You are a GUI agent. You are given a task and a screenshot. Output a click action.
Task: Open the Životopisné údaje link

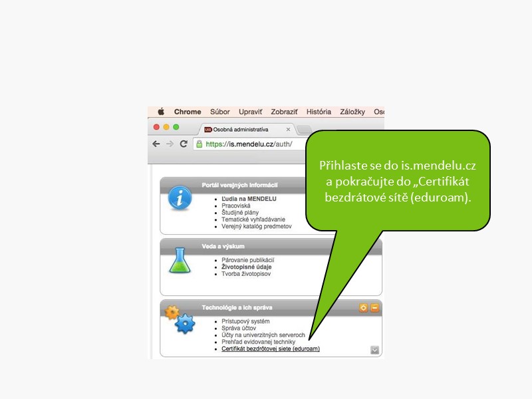(x=246, y=267)
